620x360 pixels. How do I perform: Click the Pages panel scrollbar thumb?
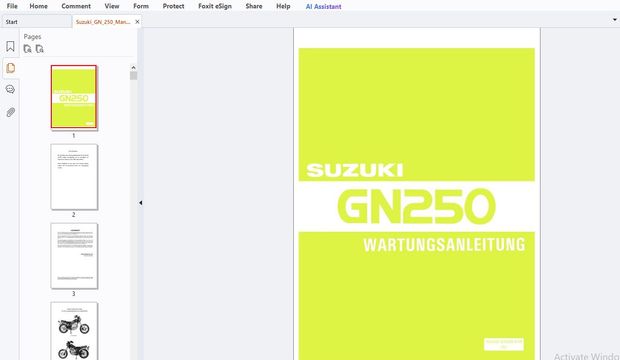133,76
